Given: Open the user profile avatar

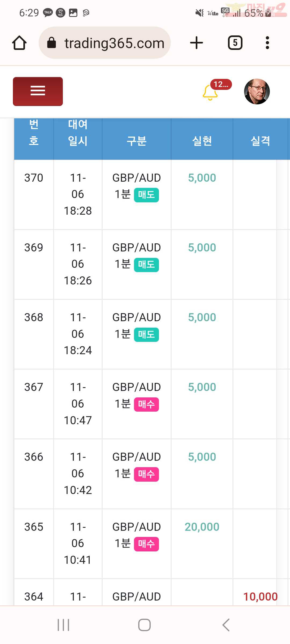Looking at the screenshot, I should click(x=257, y=92).
